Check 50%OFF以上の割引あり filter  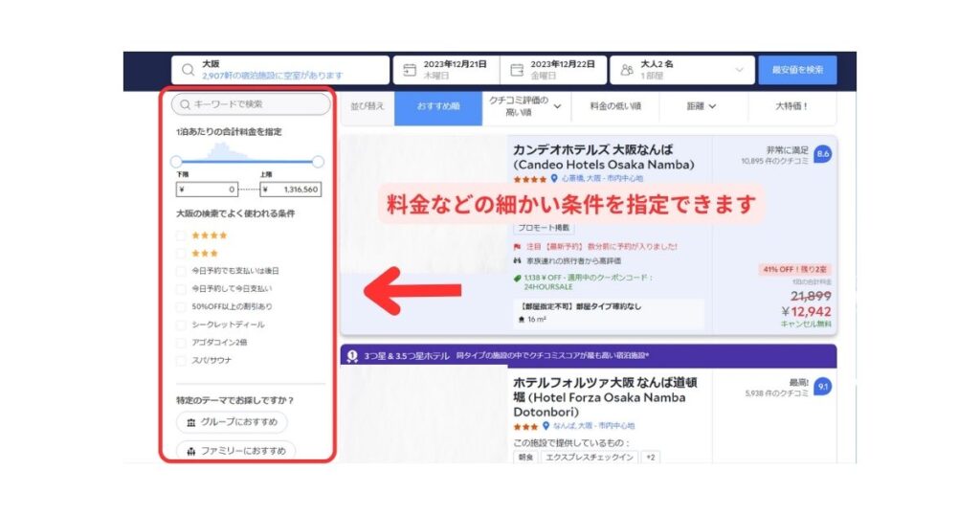181,307
